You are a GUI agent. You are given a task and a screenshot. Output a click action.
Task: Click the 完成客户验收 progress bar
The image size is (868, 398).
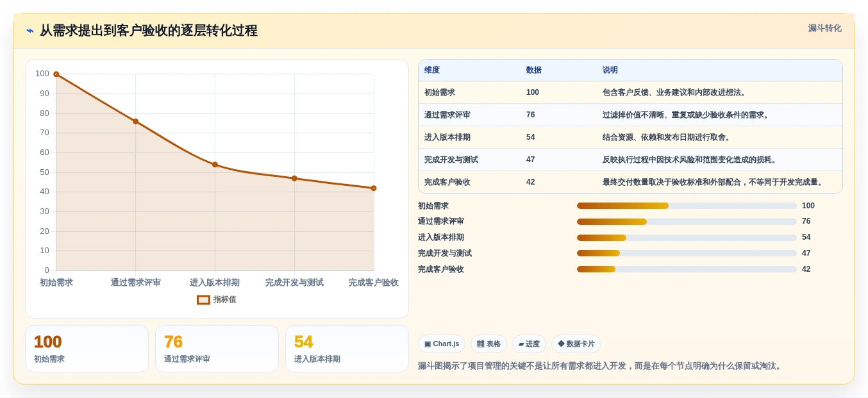[x=687, y=269]
